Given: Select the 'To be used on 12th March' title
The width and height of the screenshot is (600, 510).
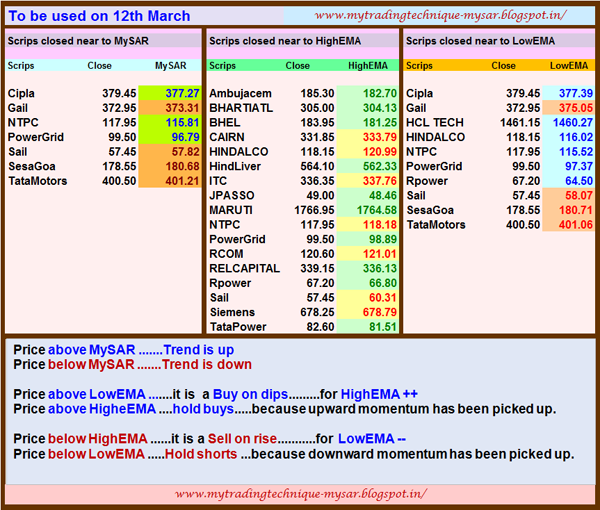Looking at the screenshot, I should point(99,16).
